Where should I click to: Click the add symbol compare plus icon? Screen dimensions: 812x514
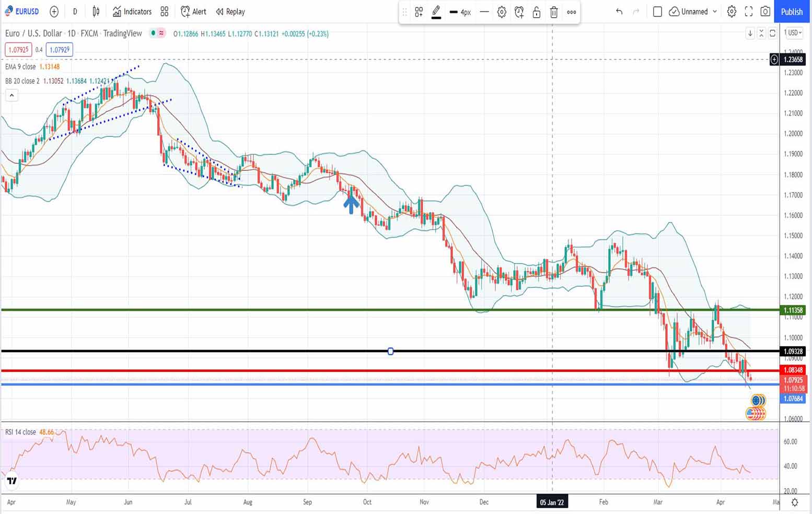tap(54, 11)
